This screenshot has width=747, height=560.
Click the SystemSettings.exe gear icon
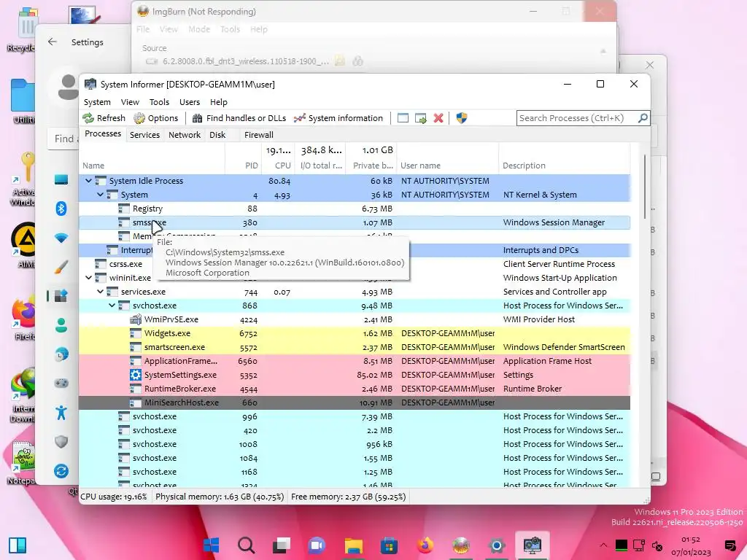tap(136, 375)
